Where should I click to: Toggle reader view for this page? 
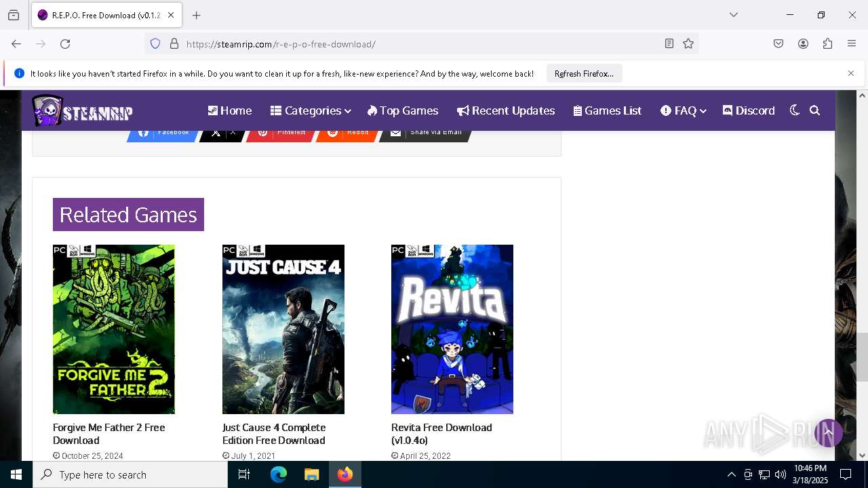tap(669, 43)
